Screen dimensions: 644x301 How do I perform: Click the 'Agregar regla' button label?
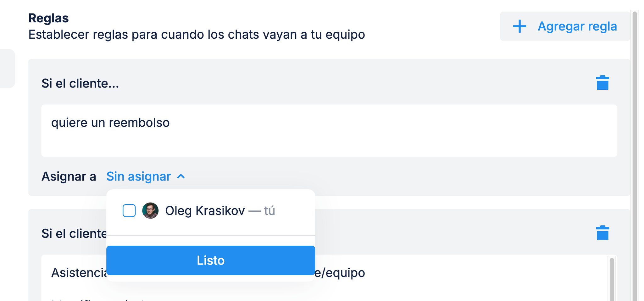(577, 26)
